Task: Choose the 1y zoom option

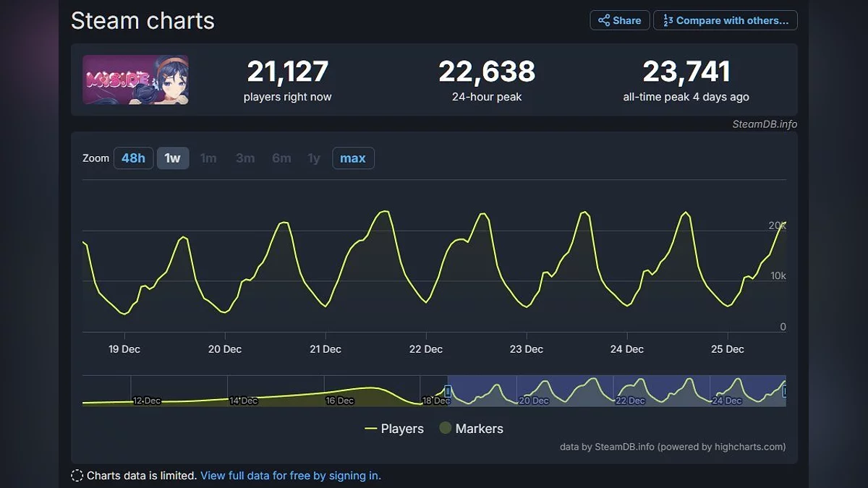Action: 314,158
